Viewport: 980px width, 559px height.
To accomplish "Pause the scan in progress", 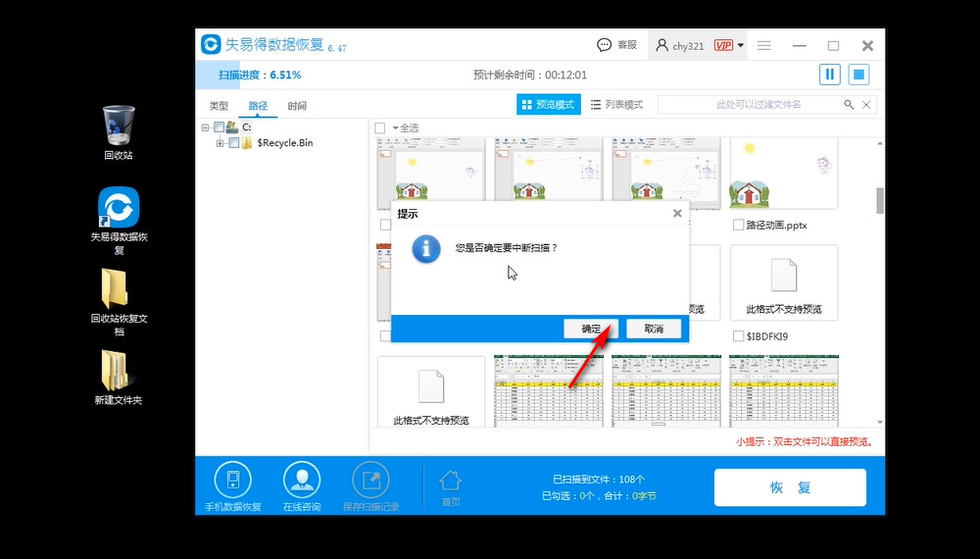I will click(829, 75).
